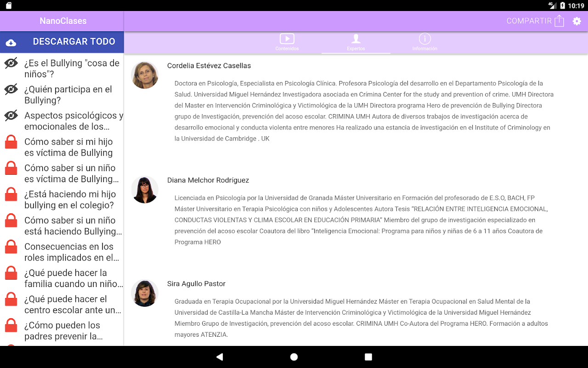Click Cordelia Estévez Casellas profile photo
Screen dimensions: 588x368
[x=145, y=75]
